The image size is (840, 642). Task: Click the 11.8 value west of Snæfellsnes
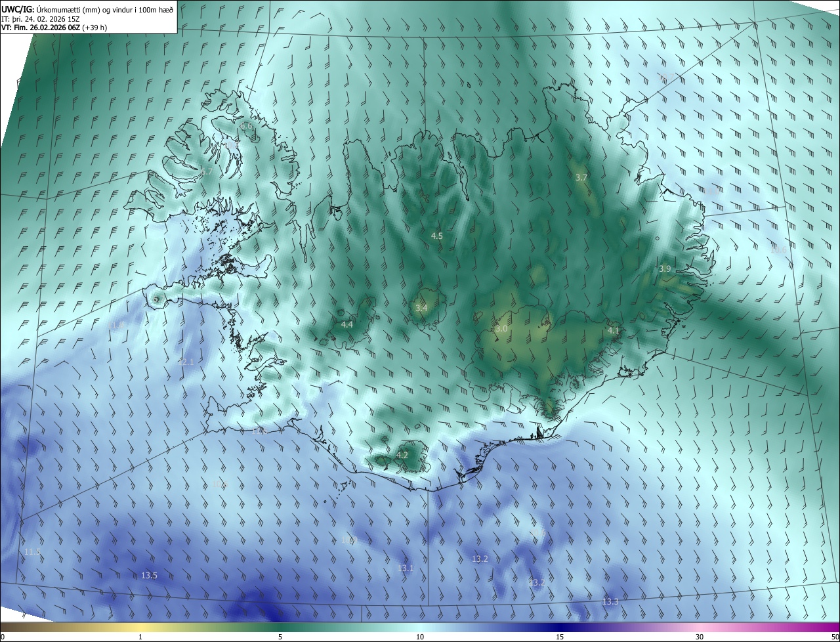pos(117,325)
